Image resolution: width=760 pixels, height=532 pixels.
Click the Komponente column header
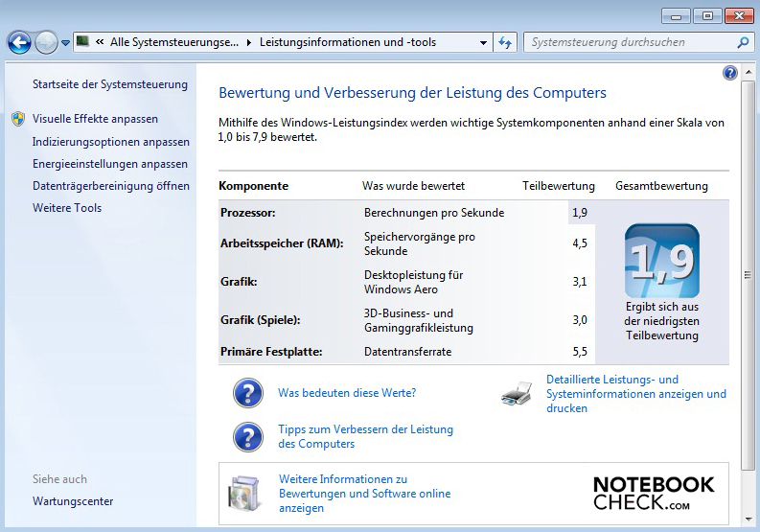pyautogui.click(x=254, y=186)
